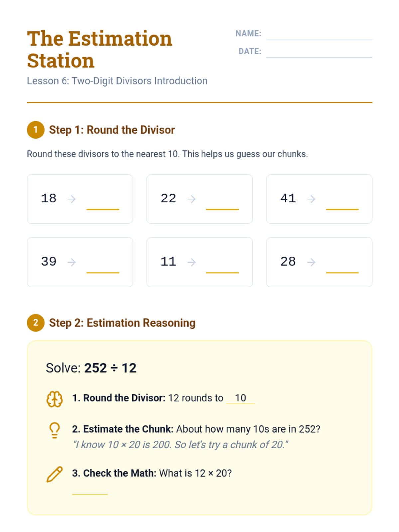Click the answer blank for divisor 22
The image size is (399, 532).
[222, 203]
